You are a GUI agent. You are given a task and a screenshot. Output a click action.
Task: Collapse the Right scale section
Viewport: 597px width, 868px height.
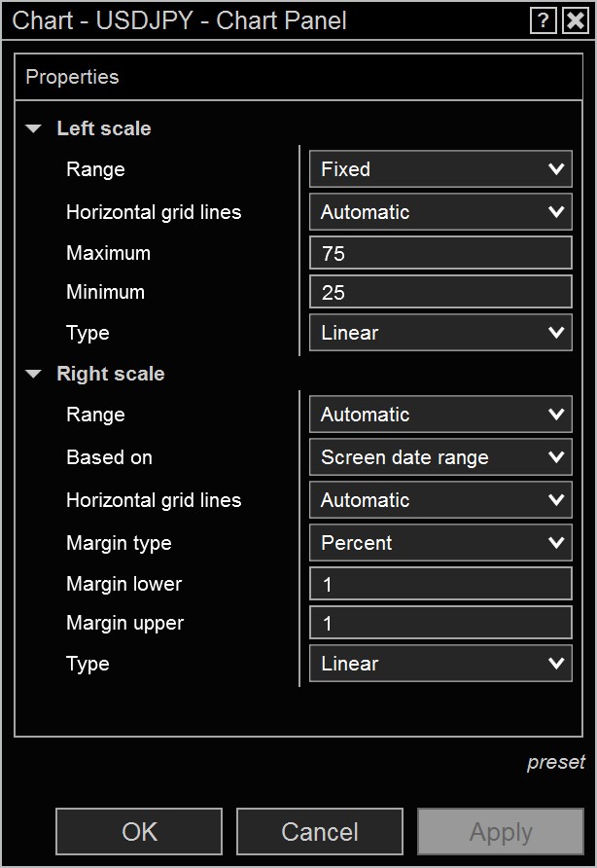[35, 374]
